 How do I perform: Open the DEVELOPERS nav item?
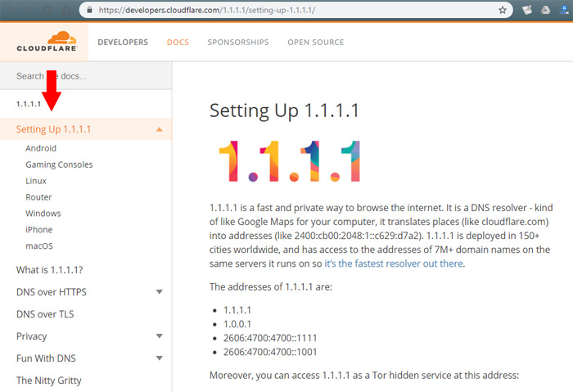click(x=123, y=43)
